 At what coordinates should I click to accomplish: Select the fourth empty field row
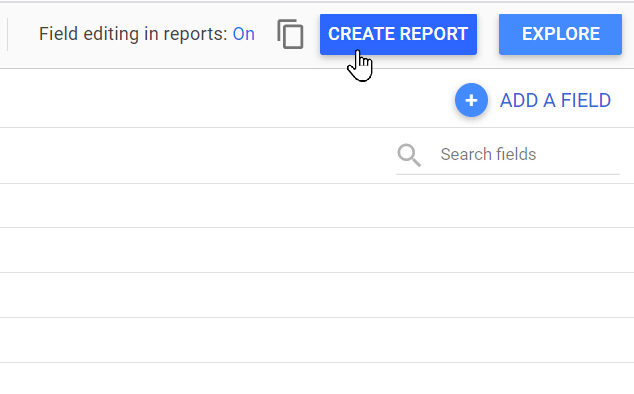(317, 340)
